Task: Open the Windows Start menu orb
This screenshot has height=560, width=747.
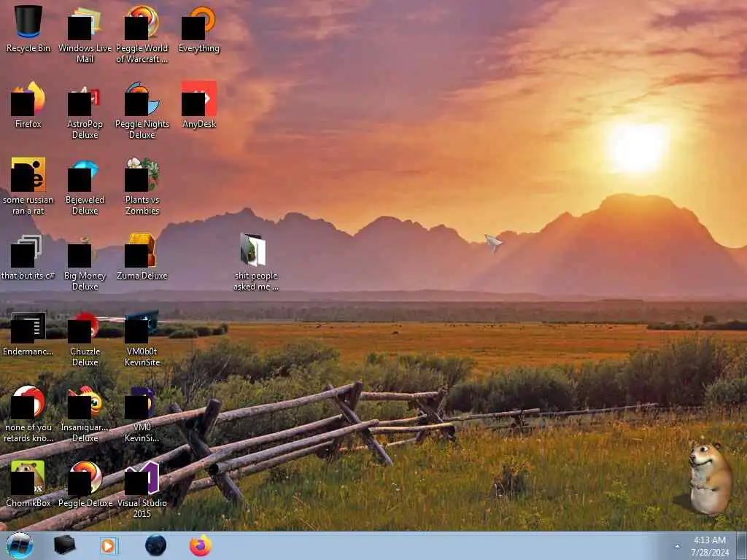Action: point(20,545)
